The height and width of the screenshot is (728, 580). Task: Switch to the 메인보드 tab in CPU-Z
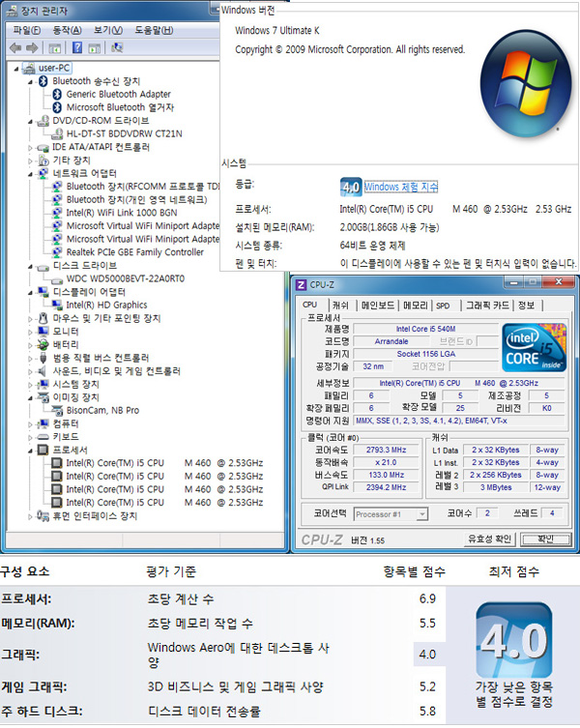378,306
